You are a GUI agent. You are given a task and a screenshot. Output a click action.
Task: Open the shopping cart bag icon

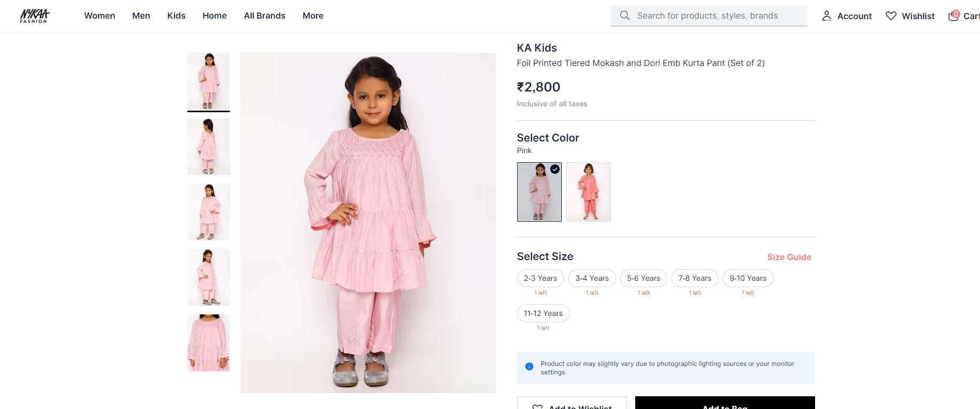953,16
